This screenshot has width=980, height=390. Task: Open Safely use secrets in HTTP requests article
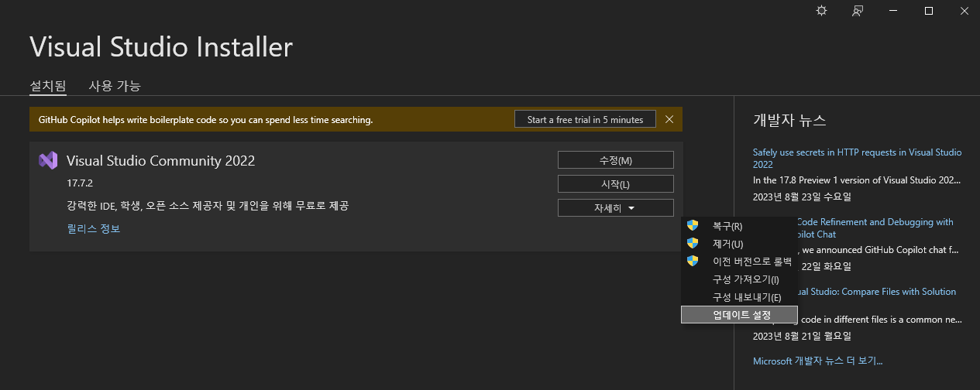click(858, 159)
